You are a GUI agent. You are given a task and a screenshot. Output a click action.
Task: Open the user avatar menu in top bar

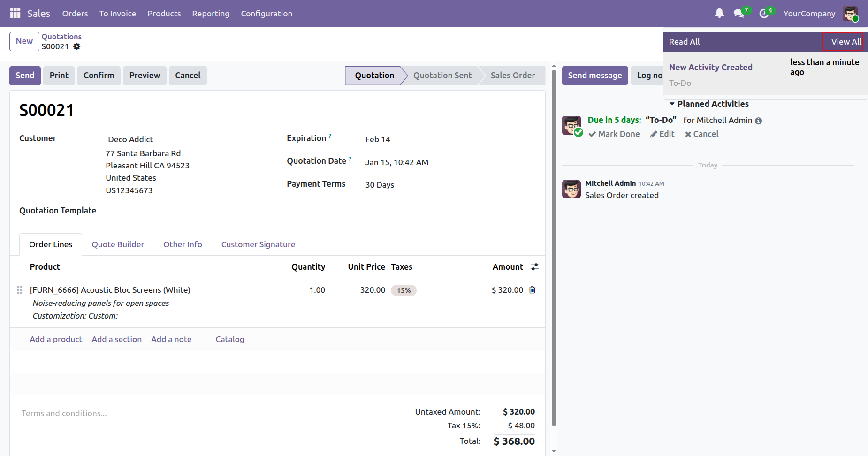(850, 14)
